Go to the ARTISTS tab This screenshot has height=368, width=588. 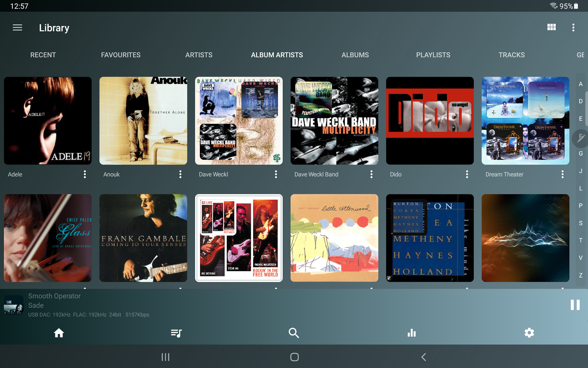tap(199, 55)
